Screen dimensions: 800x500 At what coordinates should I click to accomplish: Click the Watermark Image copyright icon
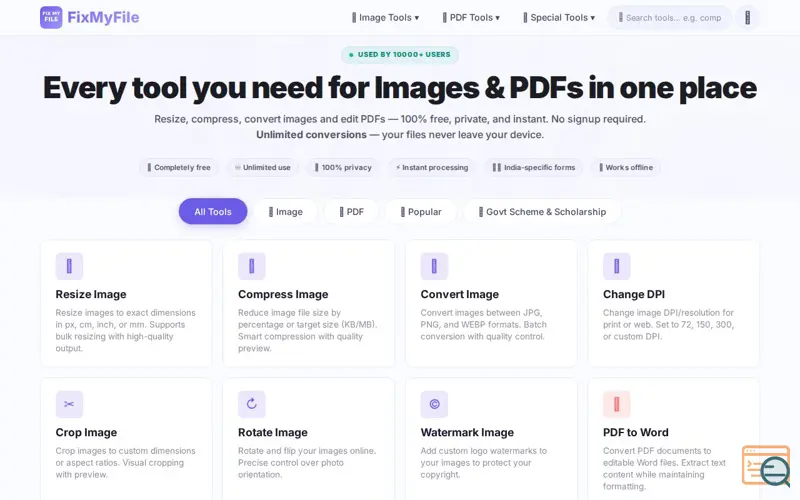coord(434,404)
